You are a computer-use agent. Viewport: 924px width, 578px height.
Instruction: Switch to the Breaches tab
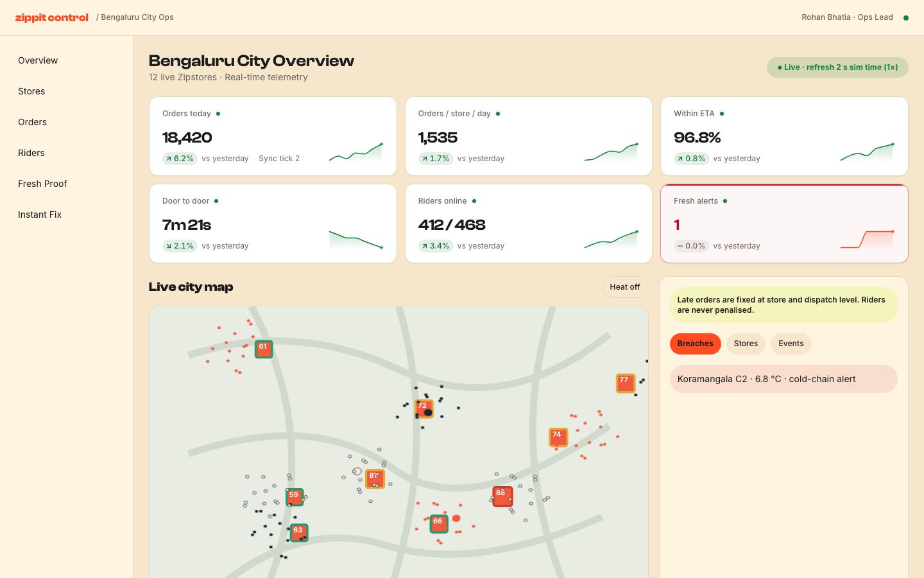pos(695,344)
